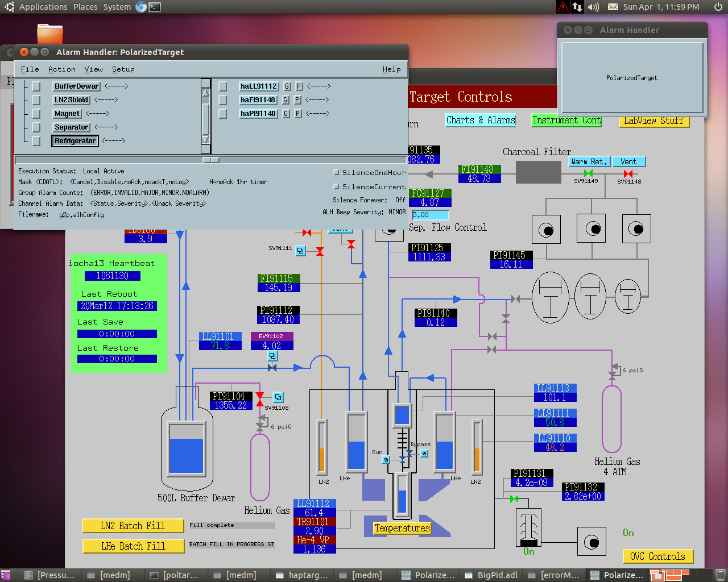Click the SV91108 red valve symbol

pyautogui.click(x=260, y=399)
